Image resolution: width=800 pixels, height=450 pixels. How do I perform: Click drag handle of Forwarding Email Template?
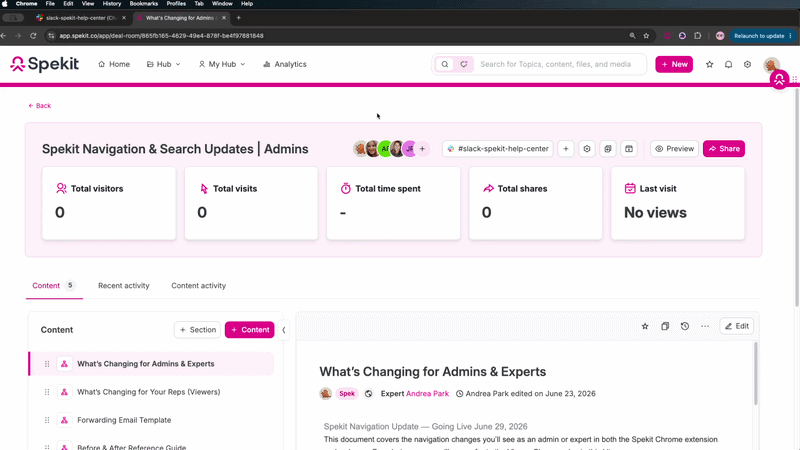47,420
